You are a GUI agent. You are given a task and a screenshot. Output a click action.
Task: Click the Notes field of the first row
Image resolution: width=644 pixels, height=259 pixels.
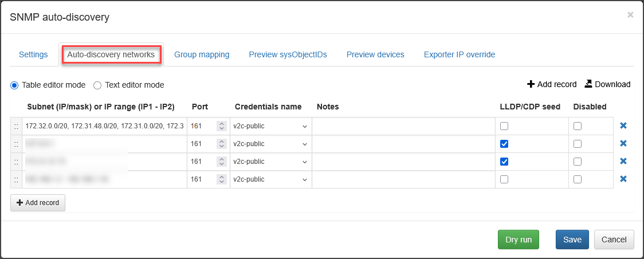coord(403,127)
